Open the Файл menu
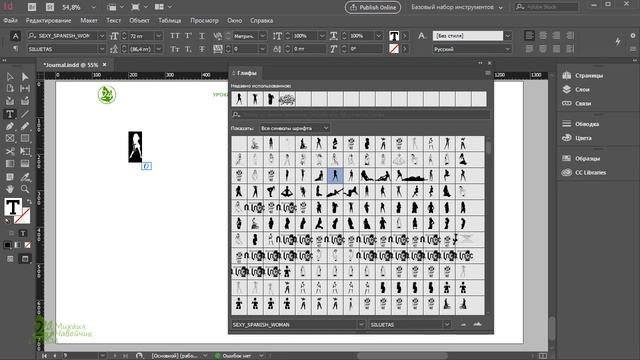The width and height of the screenshot is (640, 360). point(11,20)
